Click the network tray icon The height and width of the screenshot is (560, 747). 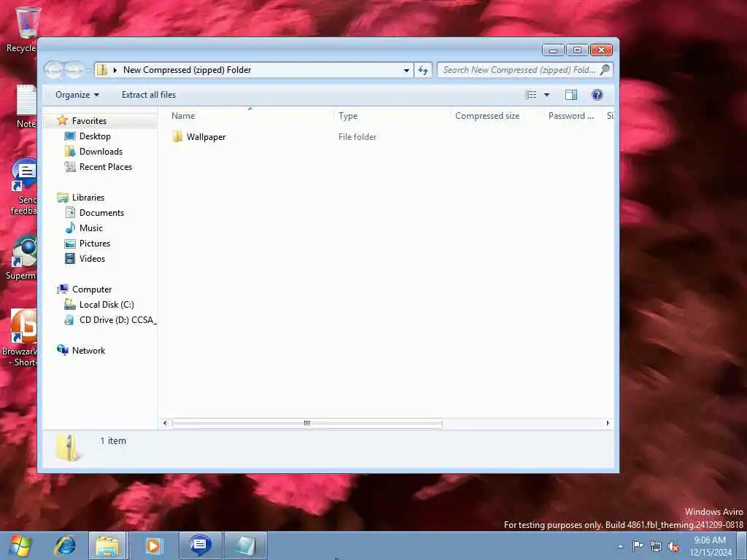pyautogui.click(x=656, y=546)
